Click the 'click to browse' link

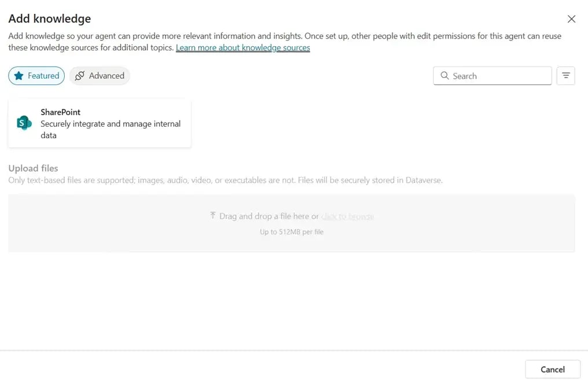pyautogui.click(x=347, y=216)
